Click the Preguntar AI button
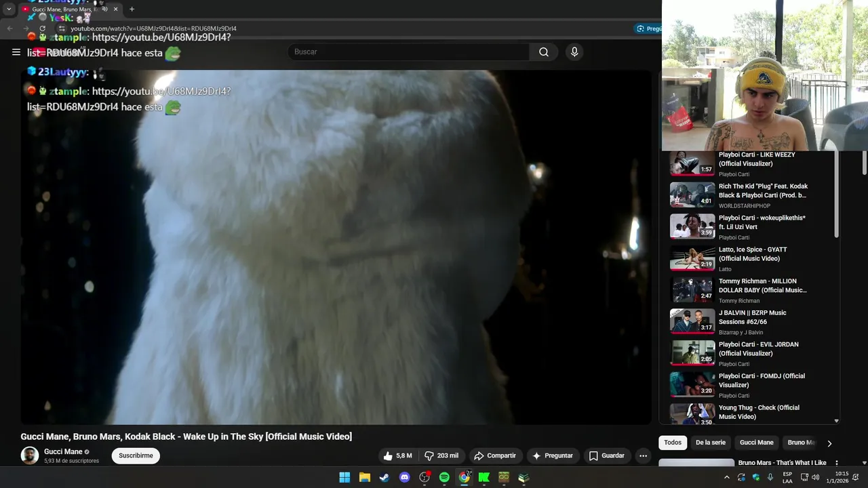Viewport: 868px width, 488px height. pyautogui.click(x=553, y=456)
